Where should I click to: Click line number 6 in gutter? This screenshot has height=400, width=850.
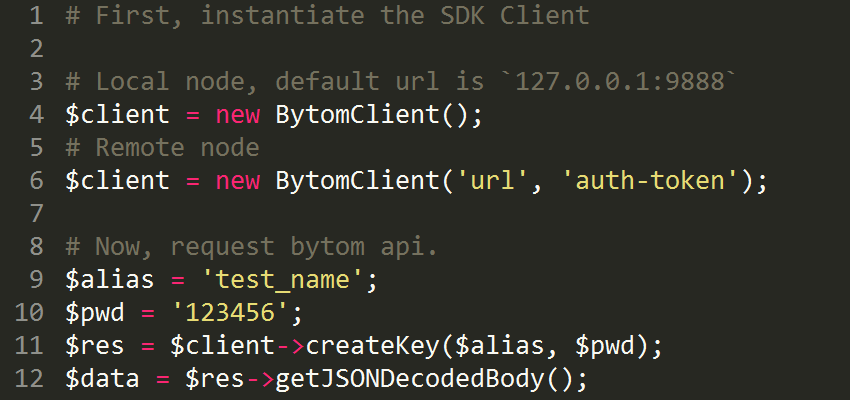point(36,181)
